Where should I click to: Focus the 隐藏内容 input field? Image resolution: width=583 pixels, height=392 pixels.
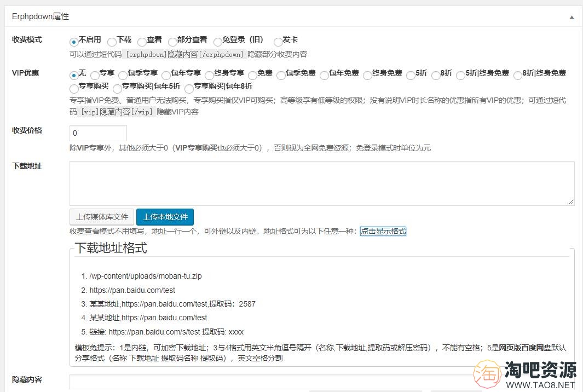click(x=322, y=382)
